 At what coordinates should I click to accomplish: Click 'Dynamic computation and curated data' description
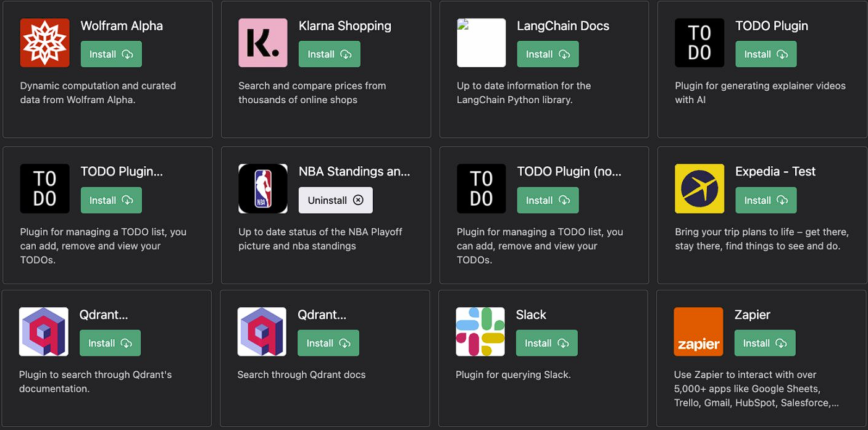tap(98, 93)
